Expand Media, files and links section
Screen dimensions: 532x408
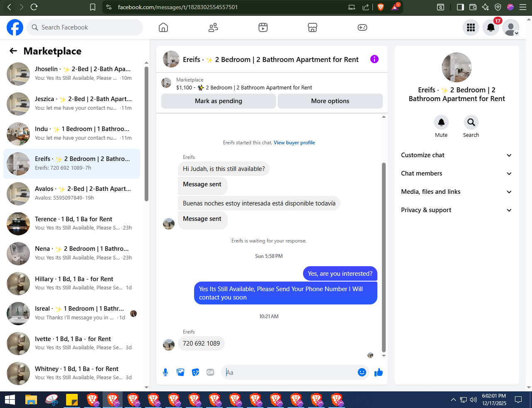[x=456, y=192]
